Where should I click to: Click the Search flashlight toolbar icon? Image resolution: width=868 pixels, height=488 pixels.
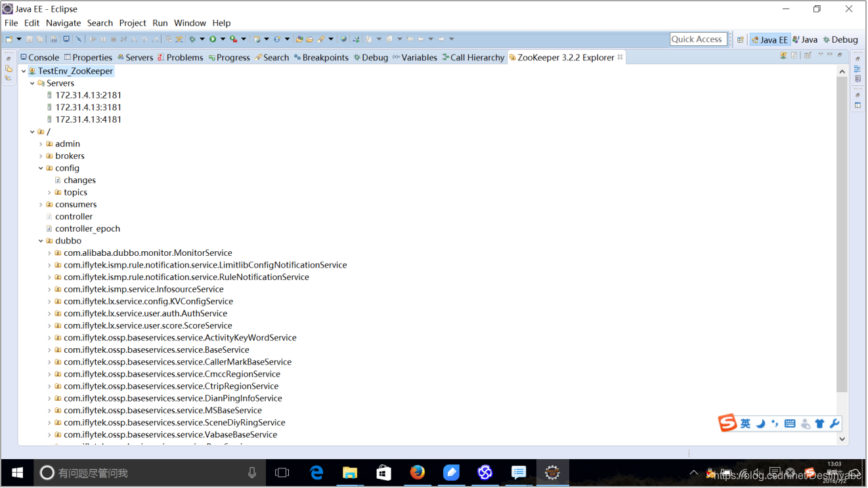[322, 39]
